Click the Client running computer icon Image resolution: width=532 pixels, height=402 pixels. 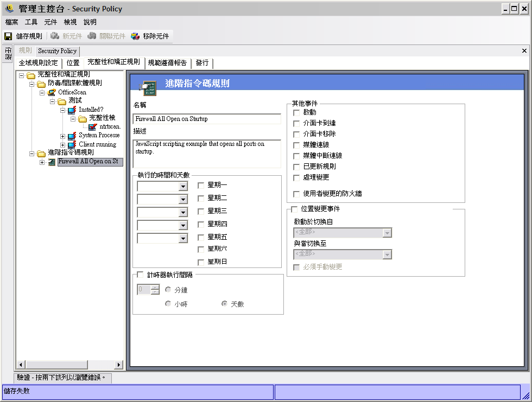point(72,145)
